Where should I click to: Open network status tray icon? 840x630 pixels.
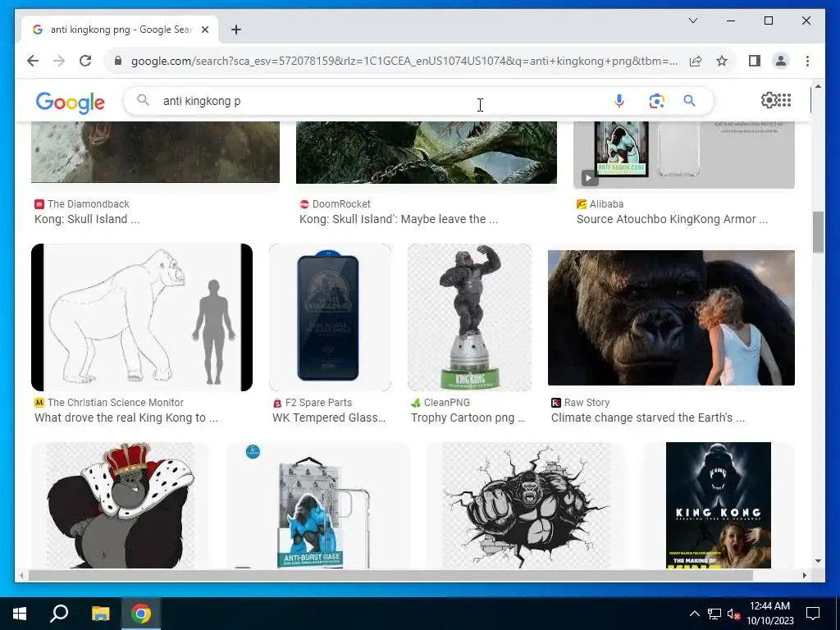point(714,614)
